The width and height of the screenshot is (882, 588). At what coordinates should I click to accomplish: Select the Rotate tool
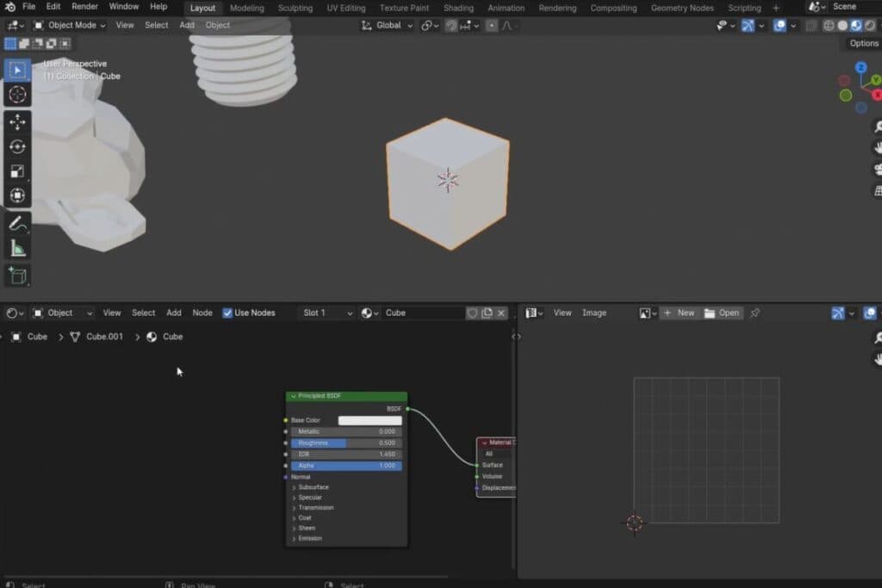click(x=17, y=146)
